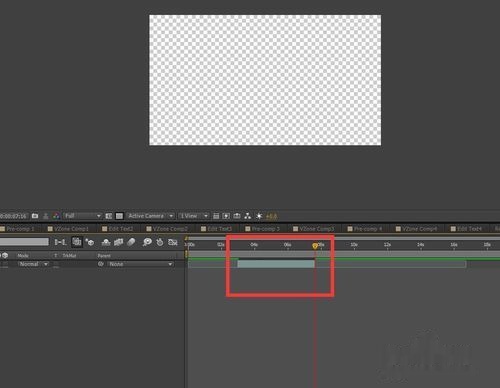Viewport: 500px width, 388px height.
Task: Expand the 1 View layout dropdown
Action: (194, 216)
